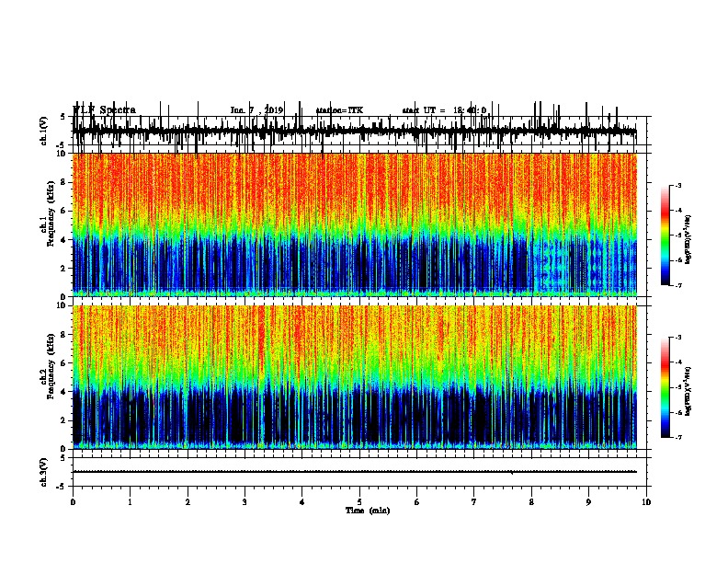
Task: Click the 'station=ITK' header label
Action: 339,110
